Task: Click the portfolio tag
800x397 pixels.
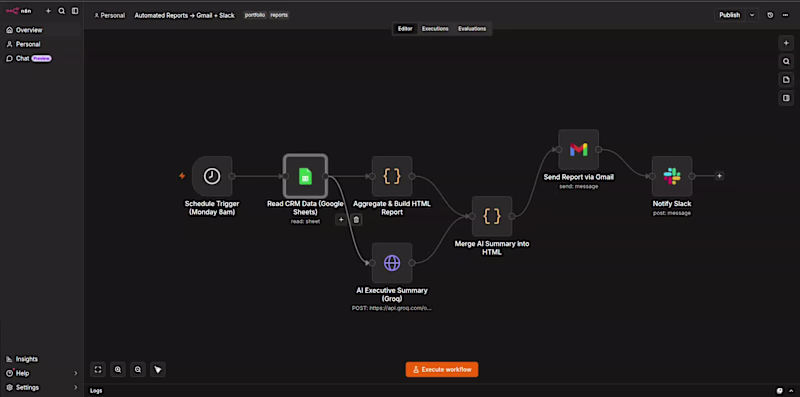Action: tap(255, 15)
